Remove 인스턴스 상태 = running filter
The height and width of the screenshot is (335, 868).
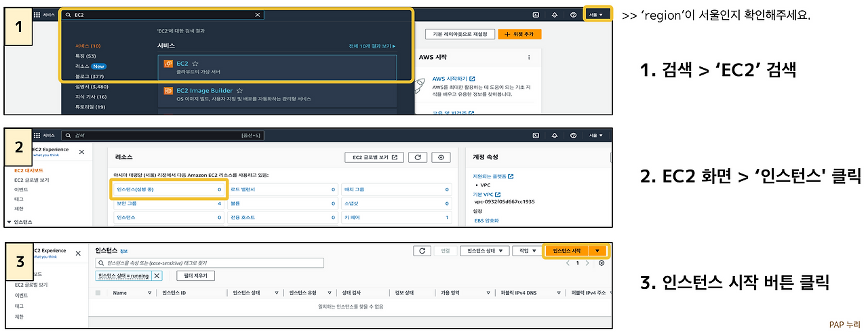coord(157,276)
